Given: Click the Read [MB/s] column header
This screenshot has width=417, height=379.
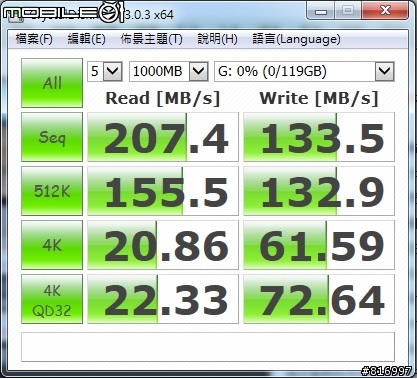Looking at the screenshot, I should click(x=163, y=99).
